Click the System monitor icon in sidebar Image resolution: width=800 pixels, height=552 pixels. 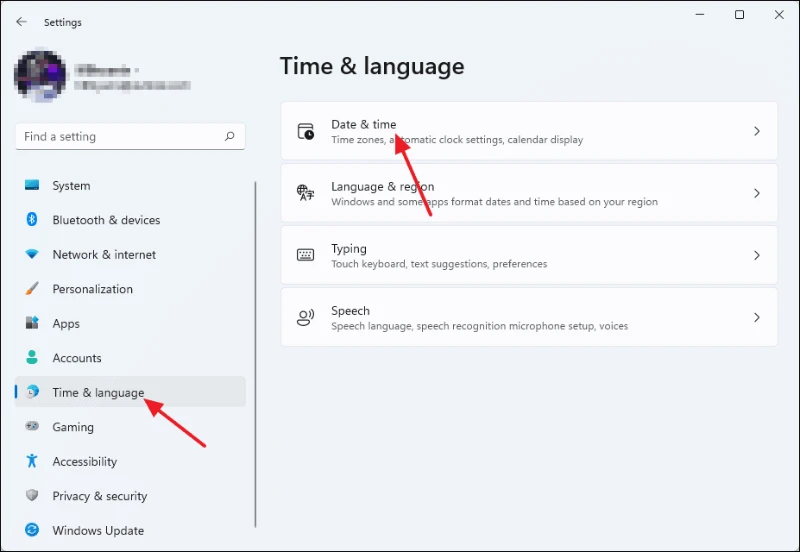32,185
